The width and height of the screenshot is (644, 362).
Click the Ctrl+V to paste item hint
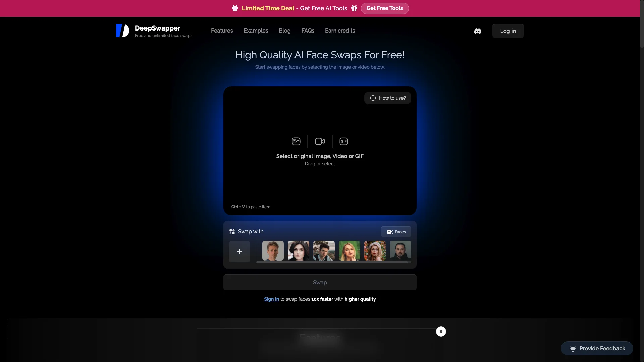tap(251, 207)
